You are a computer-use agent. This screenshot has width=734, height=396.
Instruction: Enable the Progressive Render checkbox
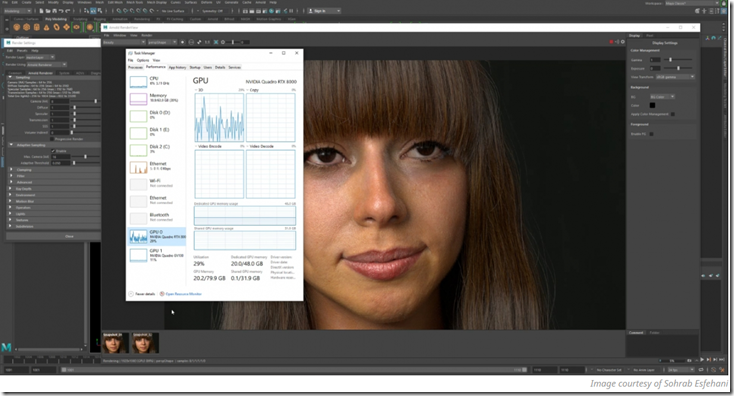click(52, 139)
